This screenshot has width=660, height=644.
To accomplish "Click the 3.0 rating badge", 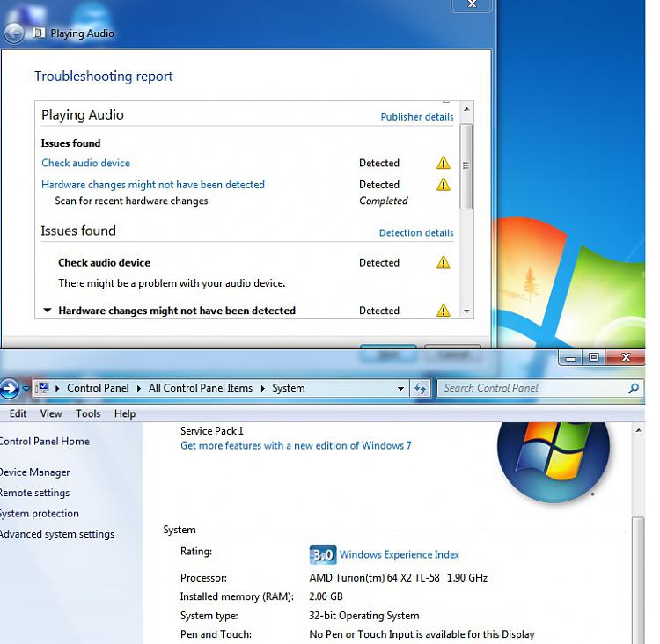I will click(322, 555).
